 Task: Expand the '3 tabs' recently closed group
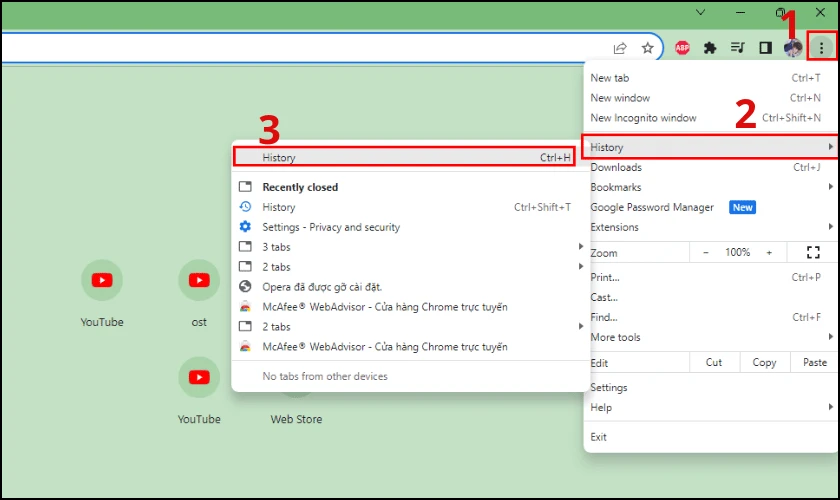point(410,247)
